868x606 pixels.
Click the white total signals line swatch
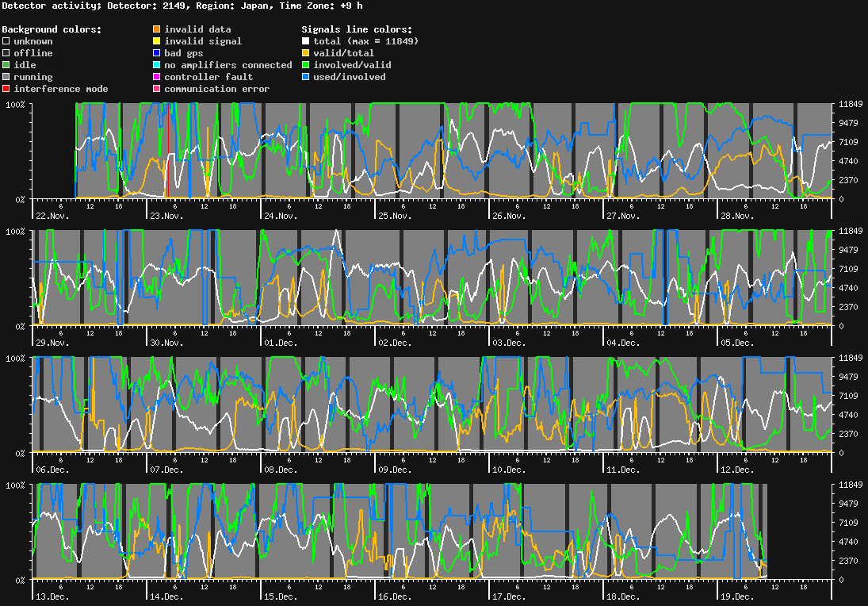(306, 41)
